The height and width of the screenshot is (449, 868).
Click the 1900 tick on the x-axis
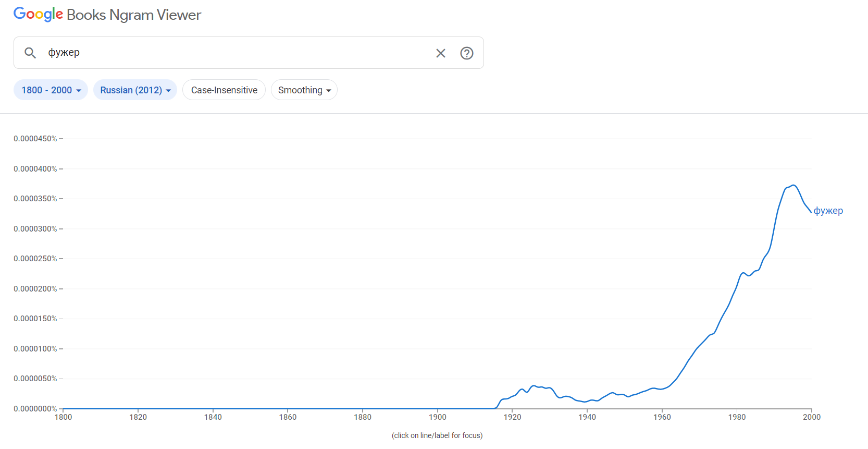(438, 417)
